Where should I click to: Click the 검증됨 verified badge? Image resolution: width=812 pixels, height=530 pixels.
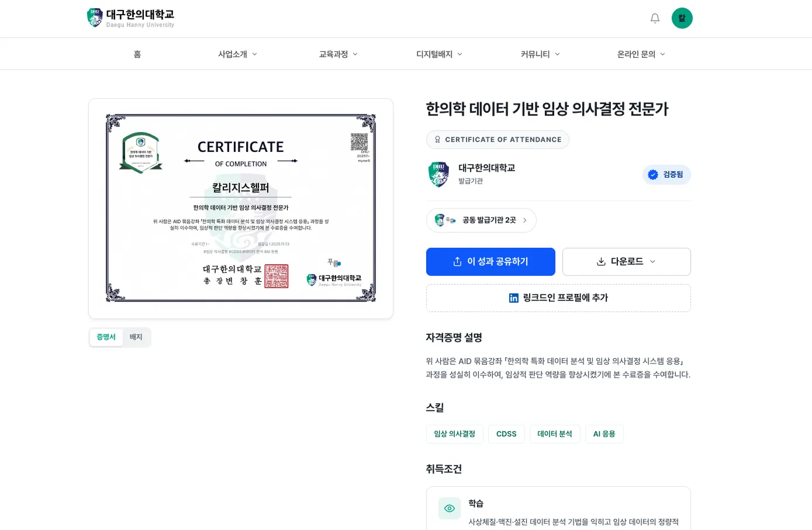(666, 175)
